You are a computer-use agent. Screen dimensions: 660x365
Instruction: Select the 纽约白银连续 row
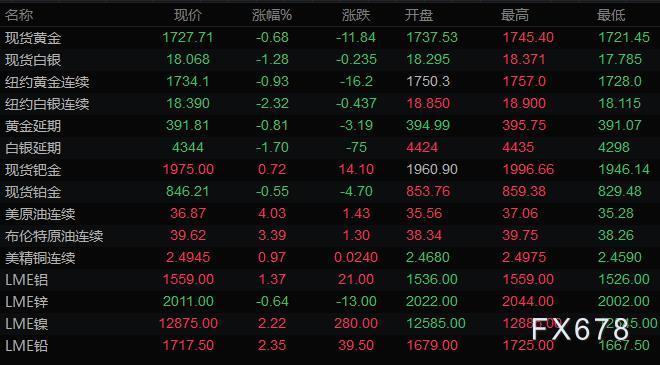coord(330,104)
